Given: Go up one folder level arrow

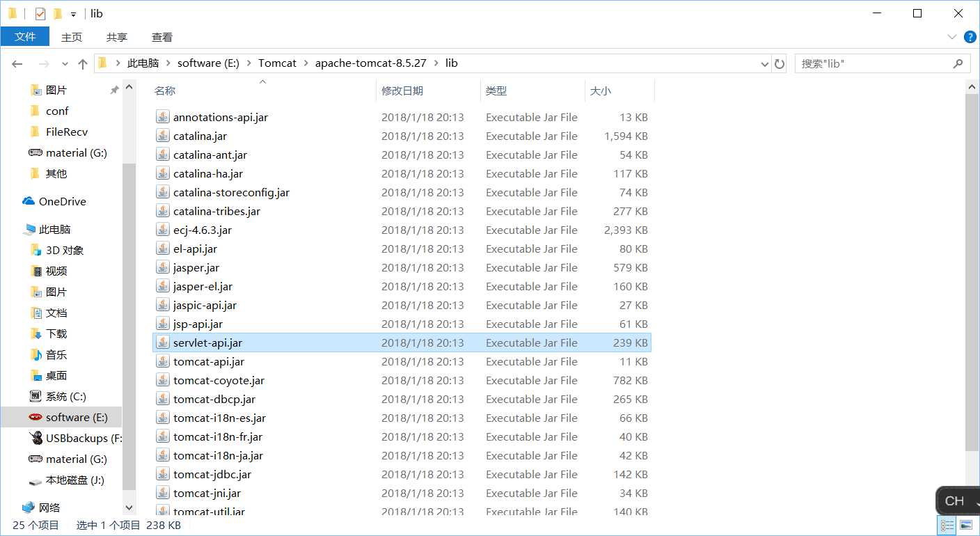Looking at the screenshot, I should (x=83, y=63).
